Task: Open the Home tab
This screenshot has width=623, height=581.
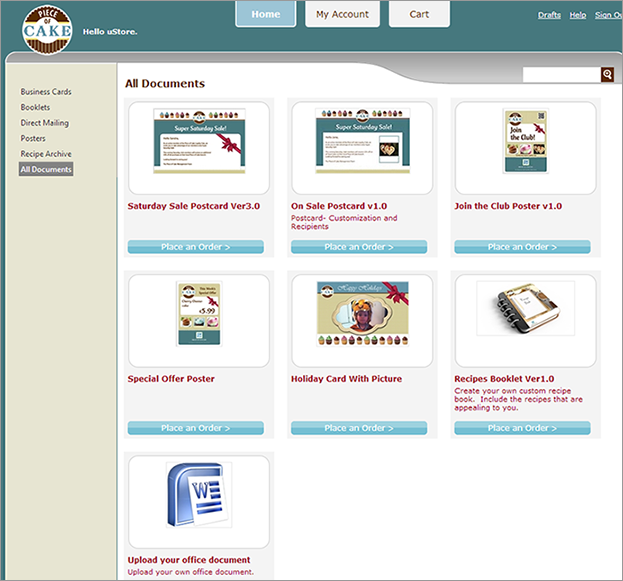Action: coord(266,14)
